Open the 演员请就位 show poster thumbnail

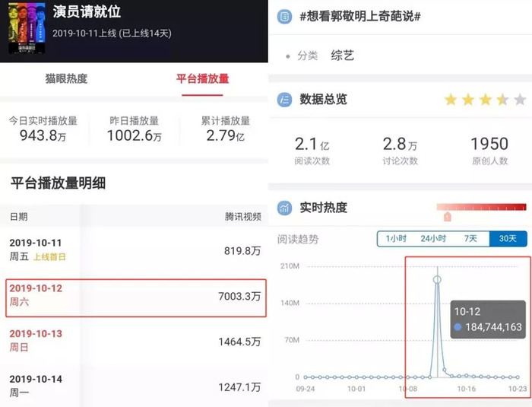tap(27, 28)
